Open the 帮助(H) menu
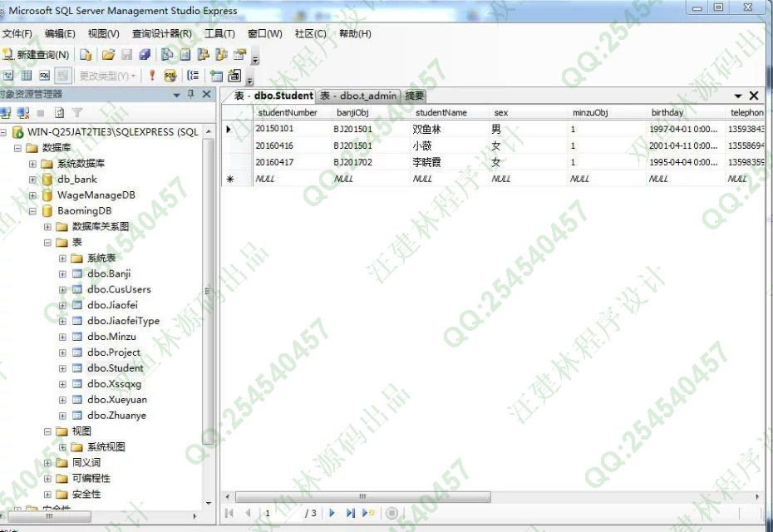 click(x=355, y=33)
